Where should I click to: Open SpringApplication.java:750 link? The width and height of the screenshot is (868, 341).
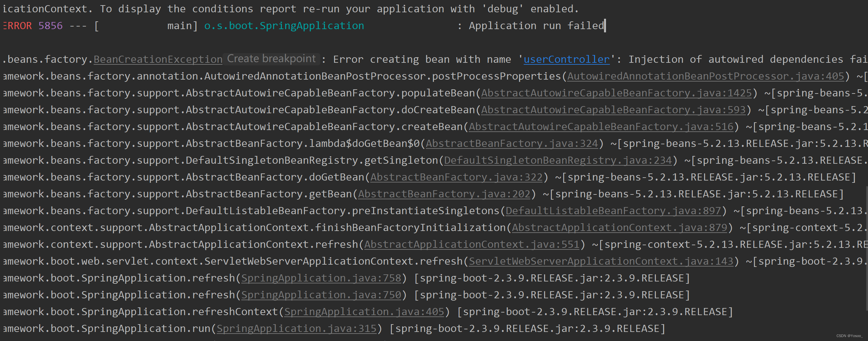coord(321,295)
